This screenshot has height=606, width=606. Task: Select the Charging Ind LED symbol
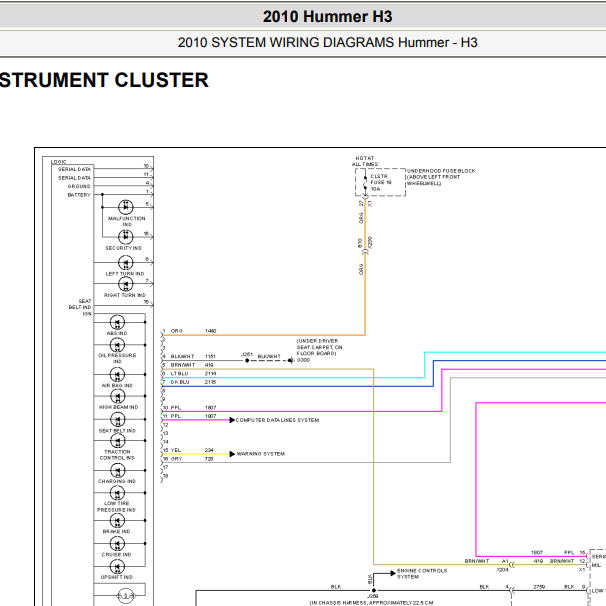pos(117,470)
